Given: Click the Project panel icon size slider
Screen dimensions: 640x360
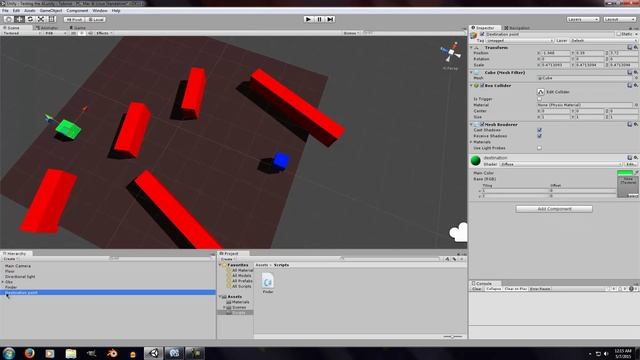Looking at the screenshot, I should (453, 336).
